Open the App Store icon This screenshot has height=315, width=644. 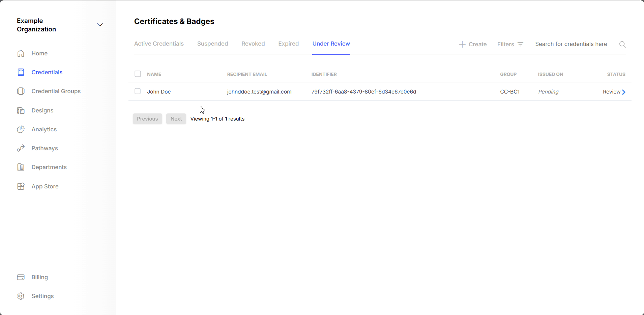[x=21, y=186]
